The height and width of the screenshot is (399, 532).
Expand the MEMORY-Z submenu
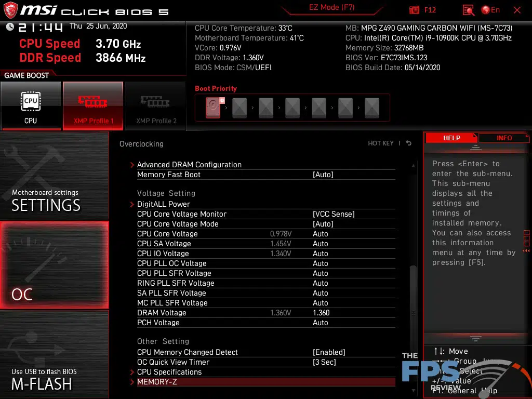(266, 382)
